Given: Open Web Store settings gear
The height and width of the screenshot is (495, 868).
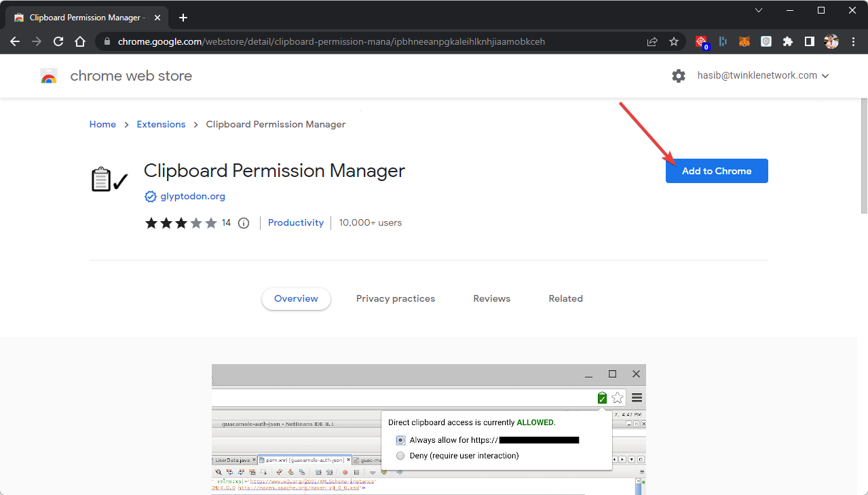Looking at the screenshot, I should pos(679,76).
